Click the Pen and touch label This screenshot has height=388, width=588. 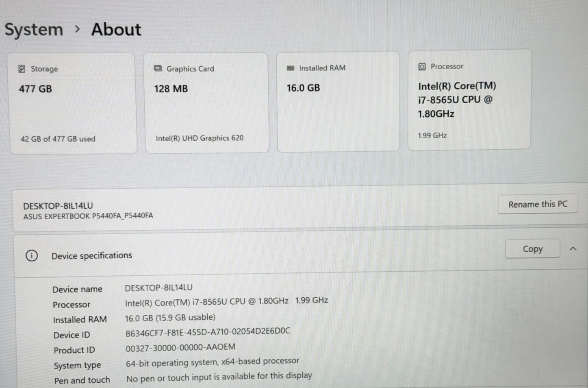coord(82,380)
